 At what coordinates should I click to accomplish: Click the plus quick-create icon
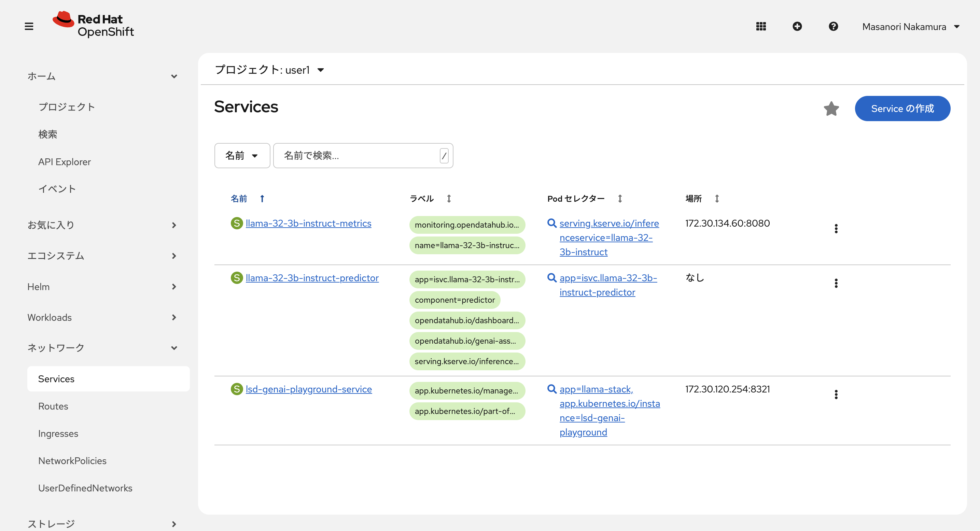click(x=797, y=26)
